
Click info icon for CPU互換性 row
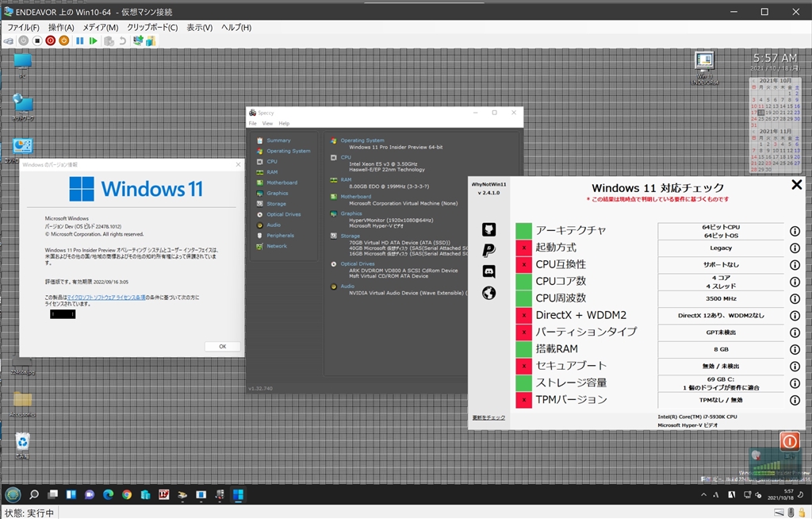[795, 265]
